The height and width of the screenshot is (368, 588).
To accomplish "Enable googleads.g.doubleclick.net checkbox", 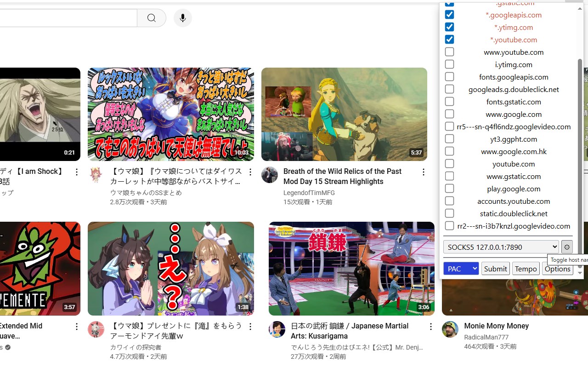I will [449, 89].
